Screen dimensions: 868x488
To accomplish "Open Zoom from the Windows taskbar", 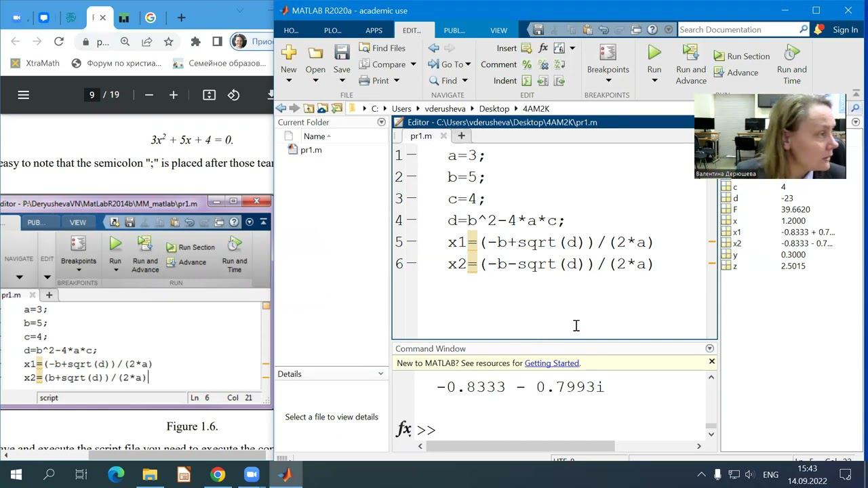I will click(252, 474).
